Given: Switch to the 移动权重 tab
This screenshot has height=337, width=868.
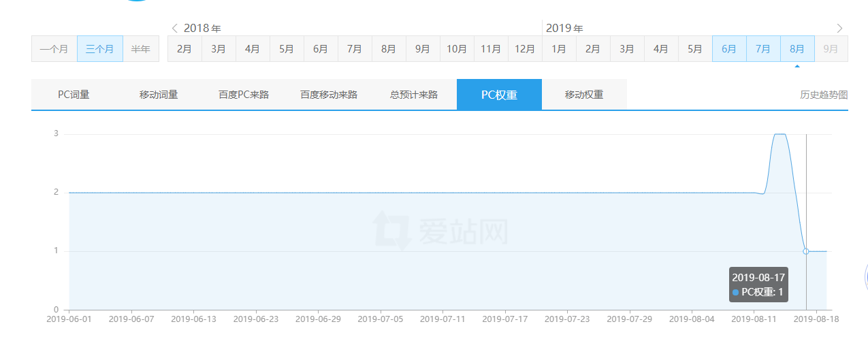Looking at the screenshot, I should click(584, 95).
